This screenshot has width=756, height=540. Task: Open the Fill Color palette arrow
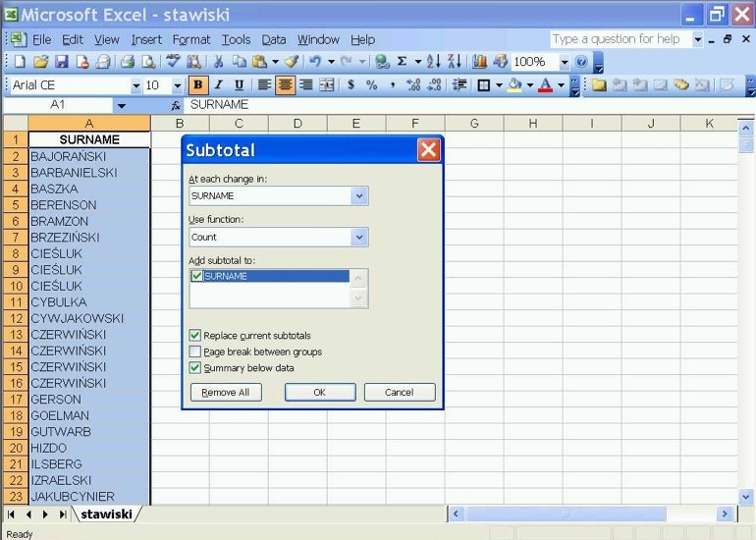[530, 85]
